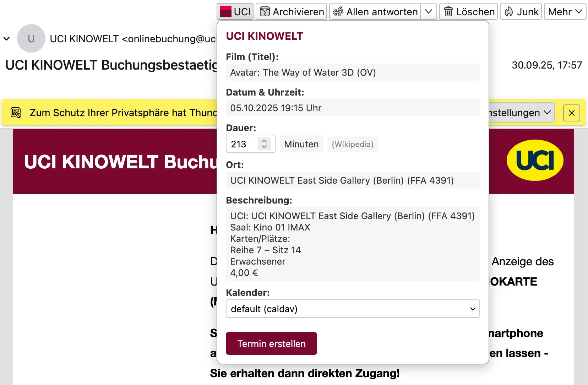Screen dimensions: 588x385
Task: Collapse the message header with the chevron
Action: point(7,38)
